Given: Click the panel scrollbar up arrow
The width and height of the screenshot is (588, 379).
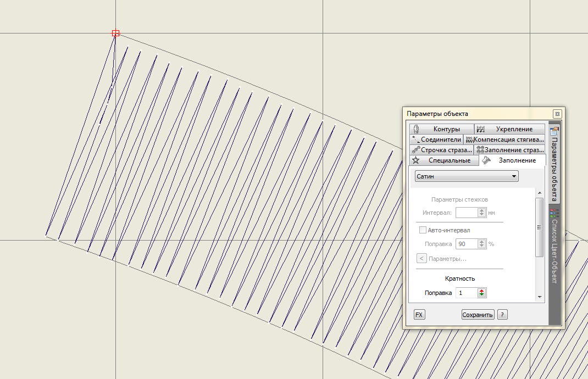Looking at the screenshot, I should coord(540,193).
